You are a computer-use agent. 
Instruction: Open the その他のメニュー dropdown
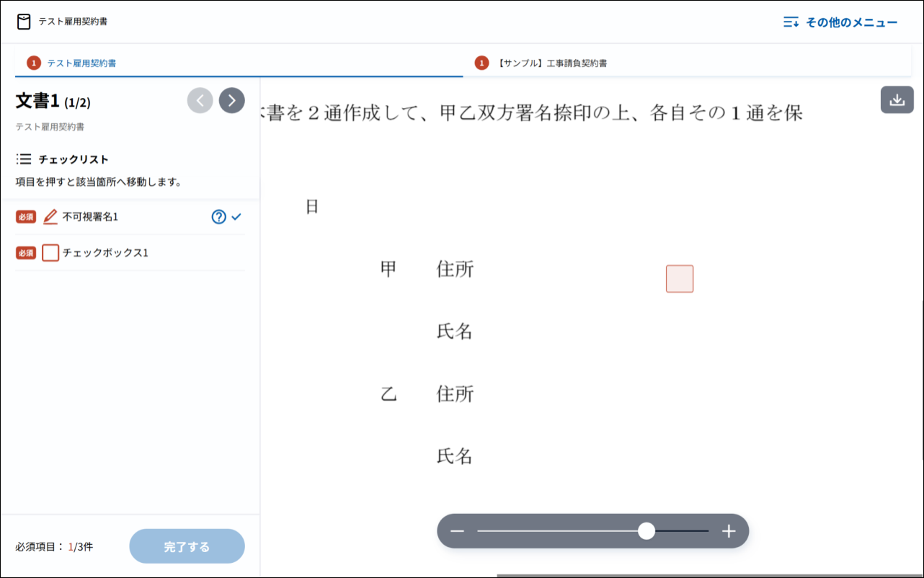point(840,22)
